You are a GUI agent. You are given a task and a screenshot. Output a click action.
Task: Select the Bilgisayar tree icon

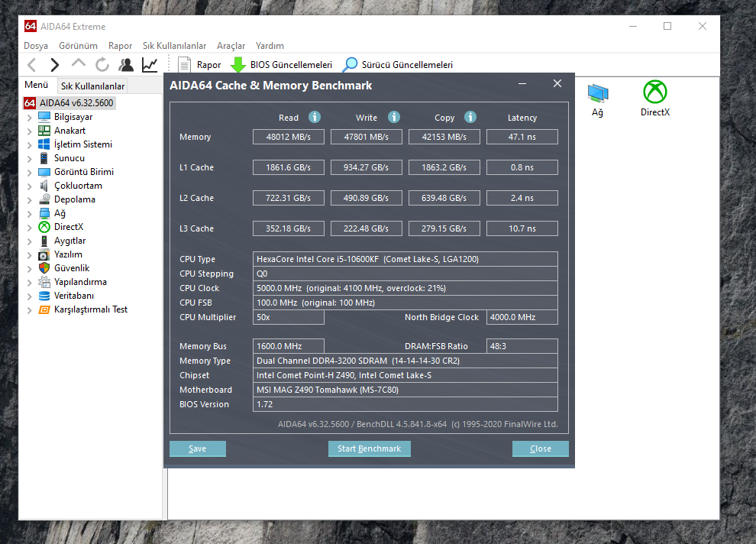(x=44, y=117)
